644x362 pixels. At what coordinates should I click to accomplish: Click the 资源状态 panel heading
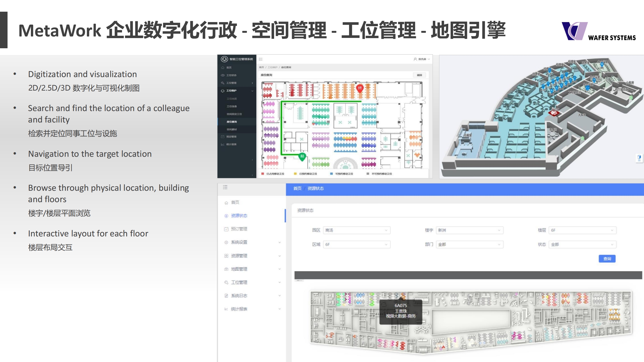pos(305,210)
